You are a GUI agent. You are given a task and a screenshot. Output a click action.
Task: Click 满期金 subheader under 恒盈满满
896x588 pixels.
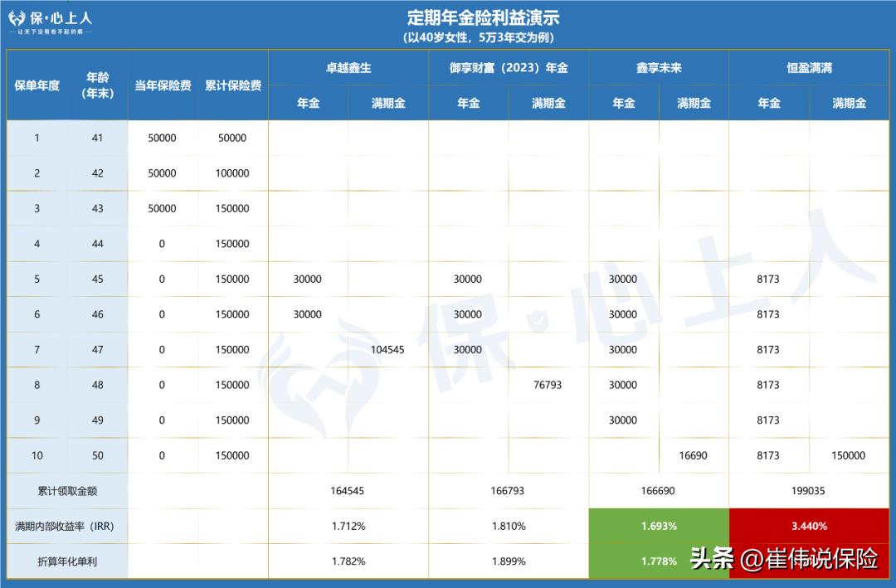coord(850,104)
